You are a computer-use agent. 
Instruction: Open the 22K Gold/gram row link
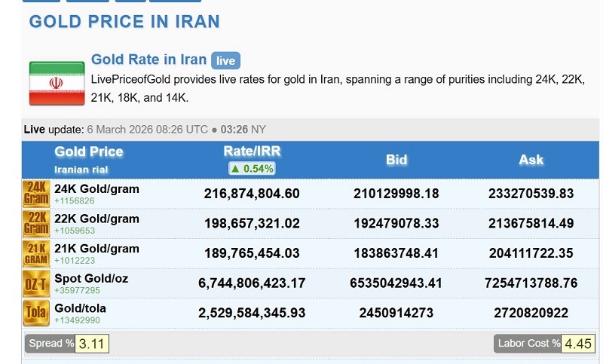point(96,219)
